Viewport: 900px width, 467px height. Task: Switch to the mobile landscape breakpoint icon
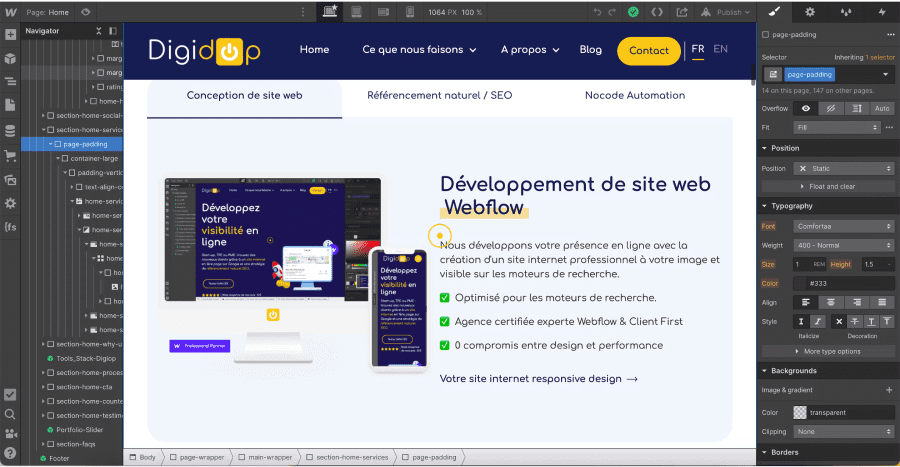383,11
